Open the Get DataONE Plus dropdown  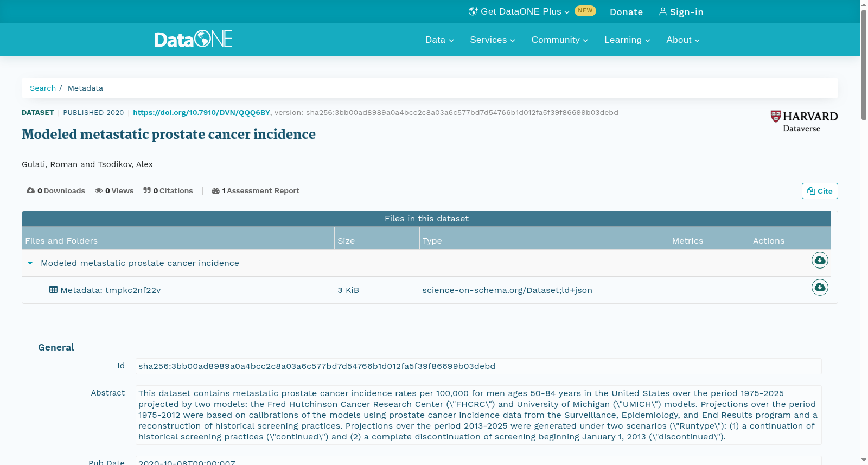(x=519, y=11)
